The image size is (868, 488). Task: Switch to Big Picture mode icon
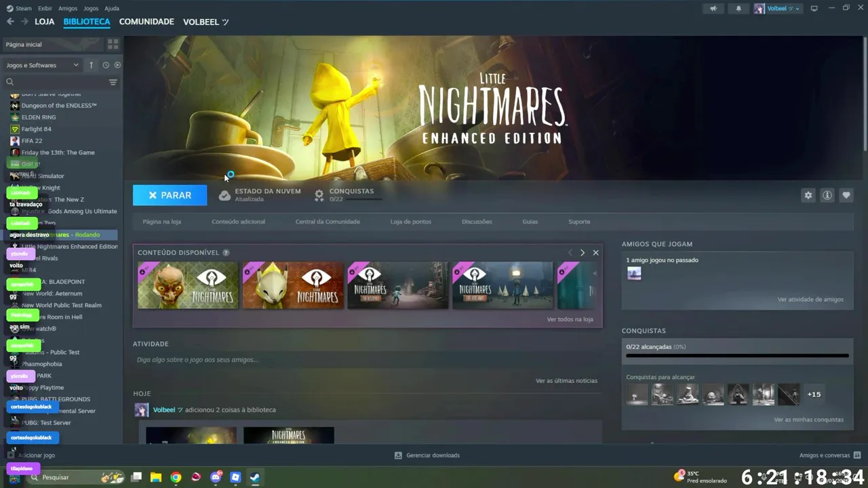(814, 8)
